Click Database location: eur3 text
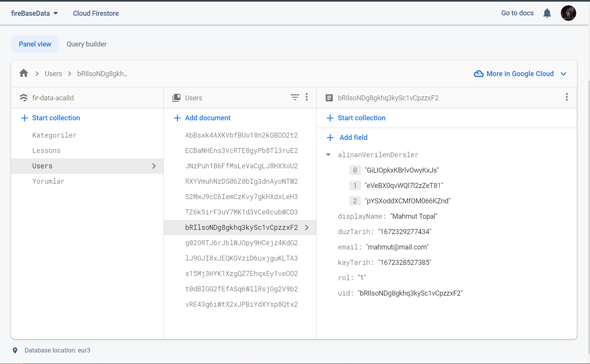The width and height of the screenshot is (590, 364). tap(57, 351)
